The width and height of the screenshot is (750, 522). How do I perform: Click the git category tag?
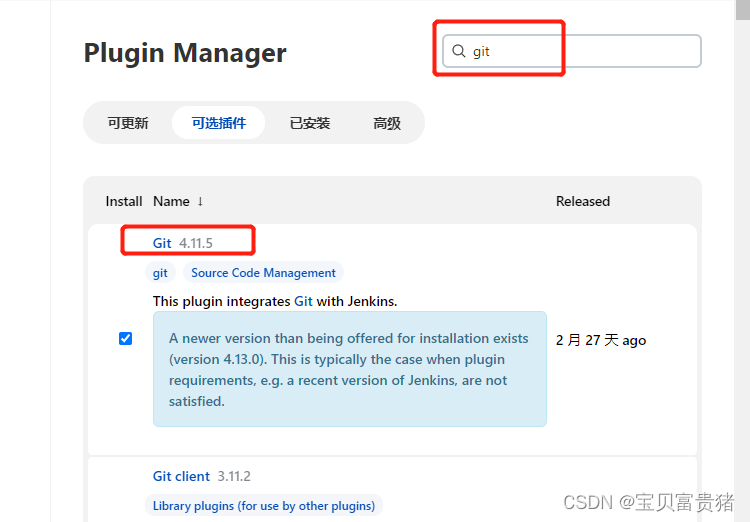click(x=160, y=273)
